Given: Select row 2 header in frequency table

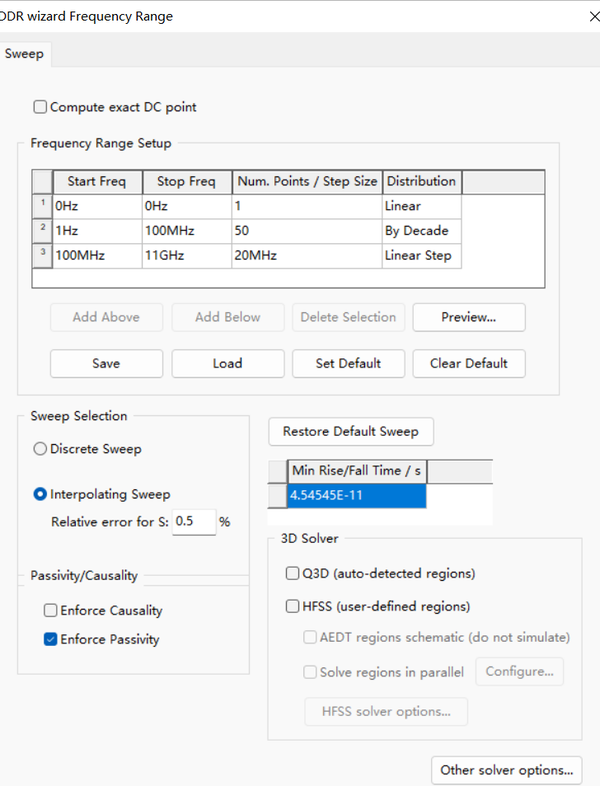Looking at the screenshot, I should coord(42,230).
